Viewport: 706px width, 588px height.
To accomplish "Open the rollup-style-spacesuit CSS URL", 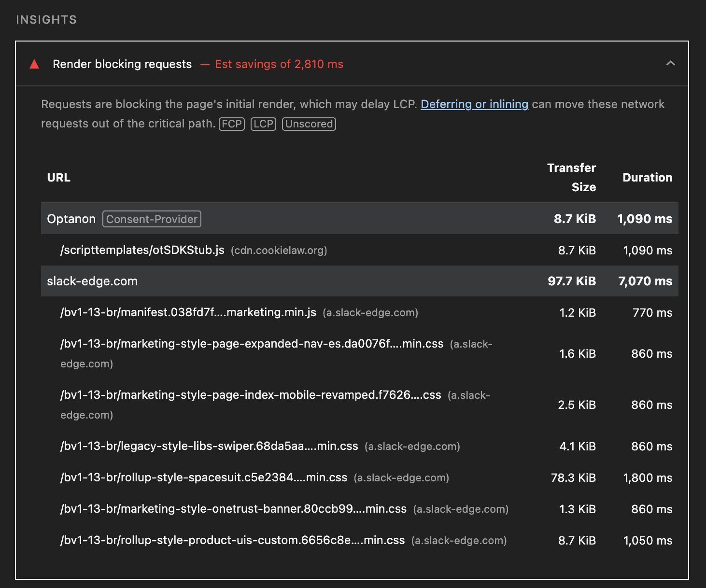I will click(x=203, y=477).
